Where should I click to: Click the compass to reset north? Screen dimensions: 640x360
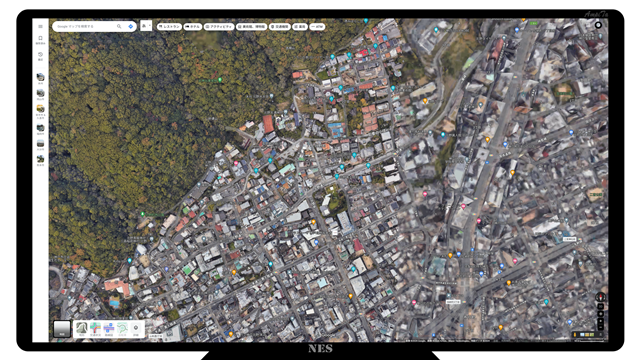pos(600,297)
